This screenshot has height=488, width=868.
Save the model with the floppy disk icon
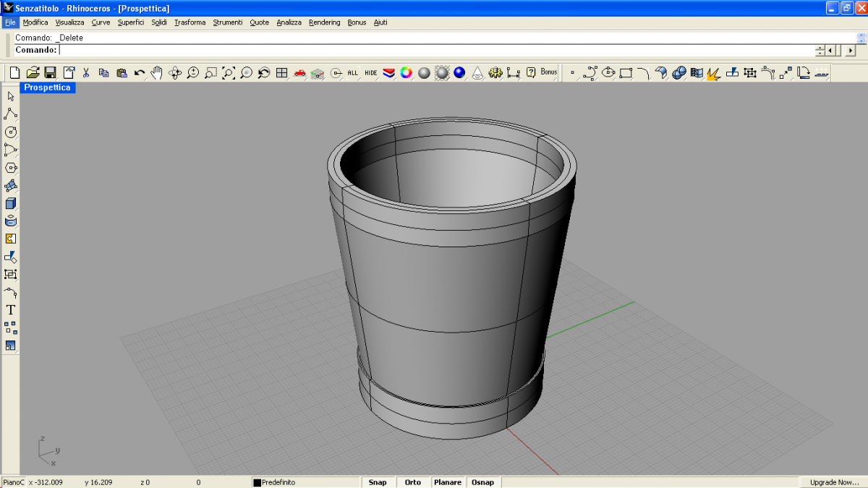click(x=51, y=72)
